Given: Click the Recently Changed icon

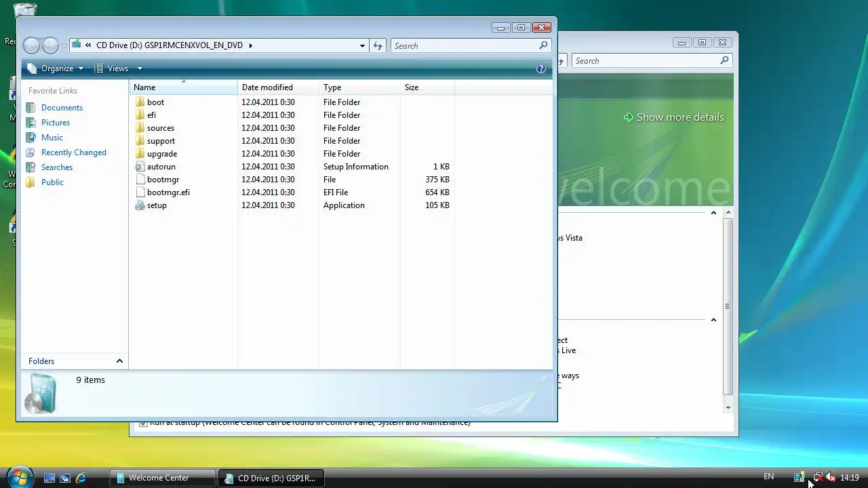Looking at the screenshot, I should pos(30,152).
